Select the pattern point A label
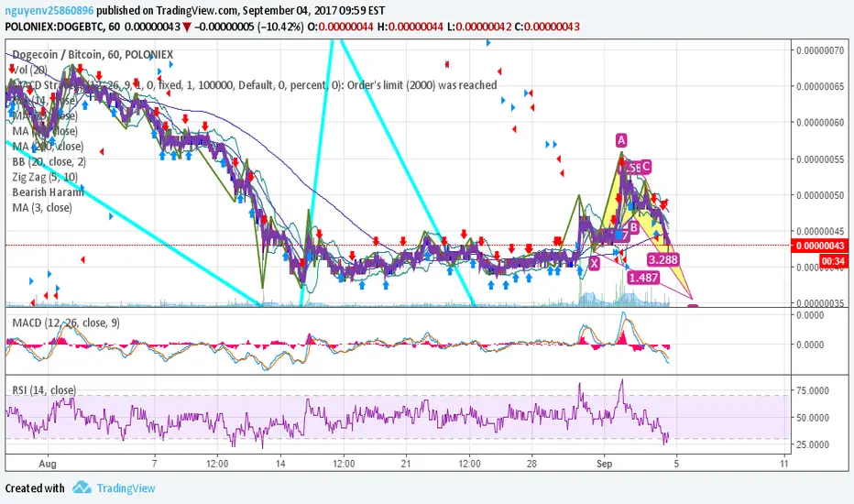Viewport: 854px width, 504px height. pyautogui.click(x=621, y=140)
